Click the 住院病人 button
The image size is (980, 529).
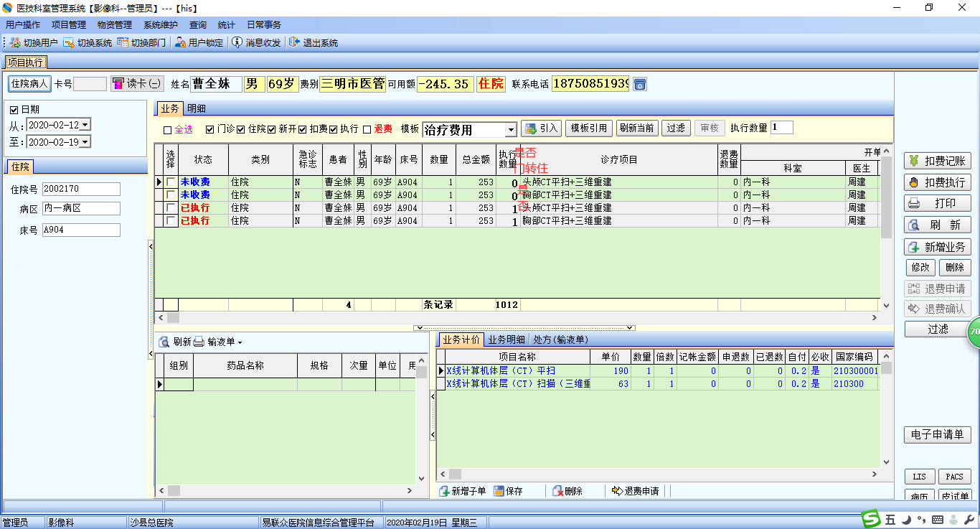click(x=29, y=84)
